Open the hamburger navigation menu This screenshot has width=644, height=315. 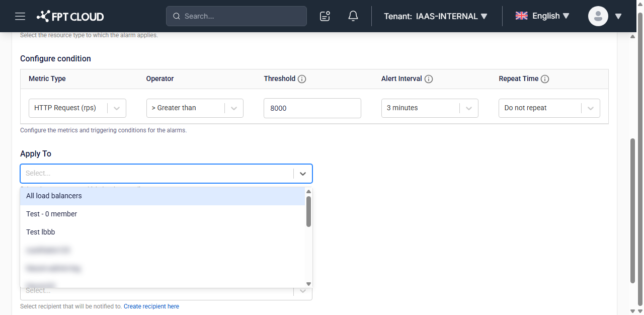(20, 16)
